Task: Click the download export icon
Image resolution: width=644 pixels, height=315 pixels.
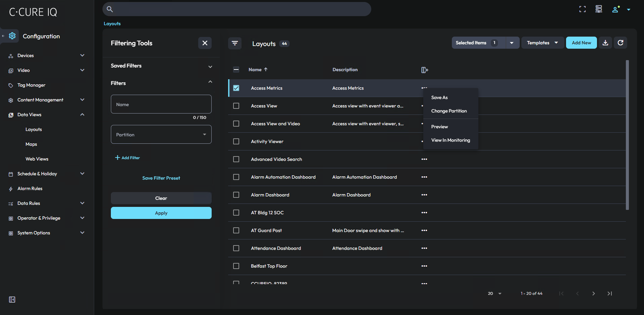Action: tap(605, 43)
